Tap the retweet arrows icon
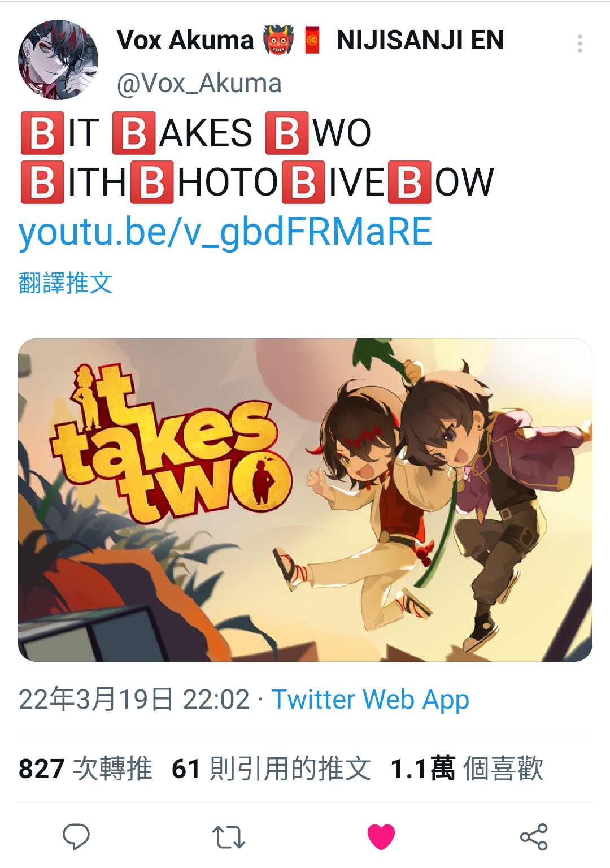Image resolution: width=610 pixels, height=868 pixels. pos(229,837)
